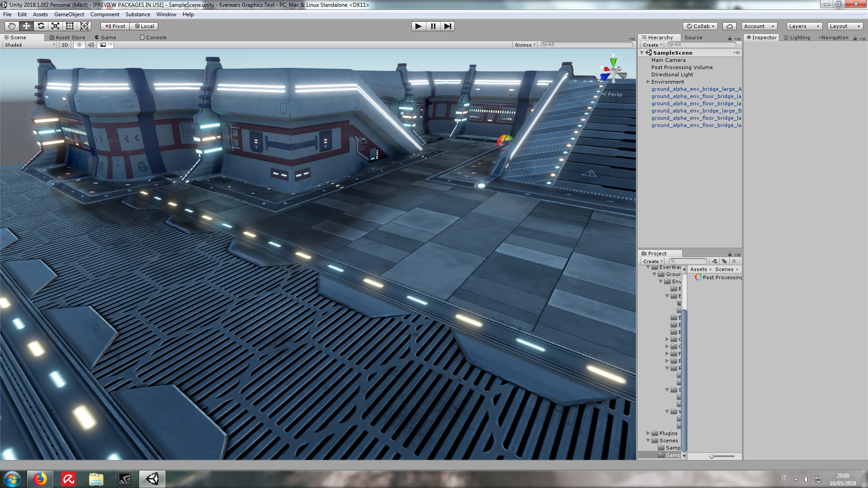Open the Collab button
Image resolution: width=868 pixels, height=488 pixels.
click(700, 26)
